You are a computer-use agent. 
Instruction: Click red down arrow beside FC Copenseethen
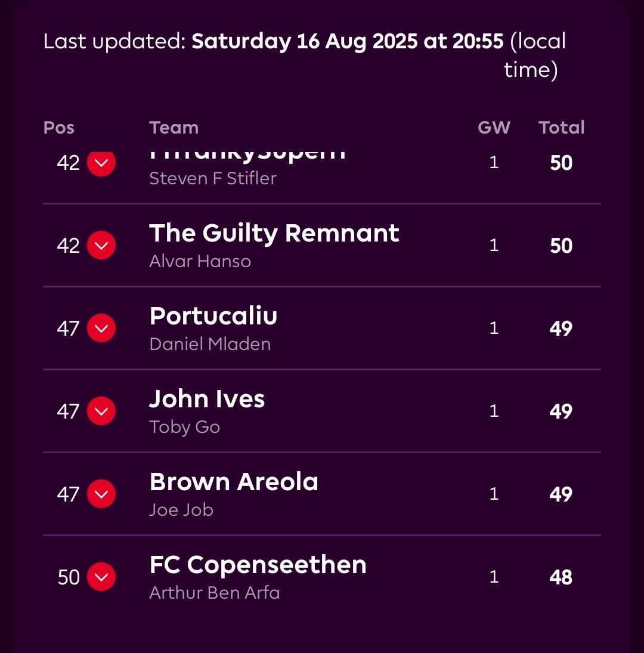pyautogui.click(x=101, y=577)
